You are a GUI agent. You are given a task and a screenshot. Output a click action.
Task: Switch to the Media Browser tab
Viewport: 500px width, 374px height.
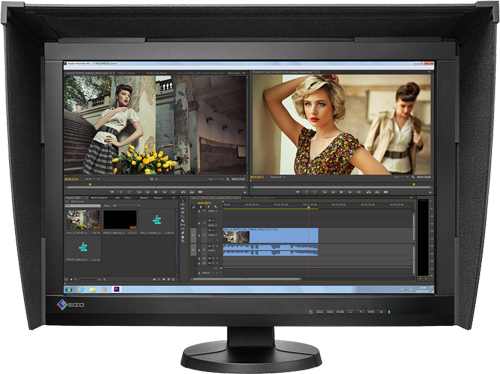pos(99,198)
